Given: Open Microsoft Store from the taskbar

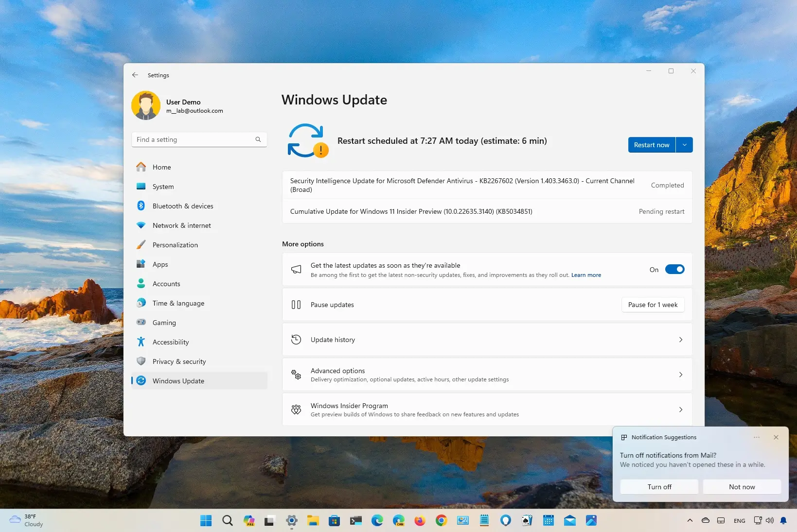Looking at the screenshot, I should click(x=334, y=520).
